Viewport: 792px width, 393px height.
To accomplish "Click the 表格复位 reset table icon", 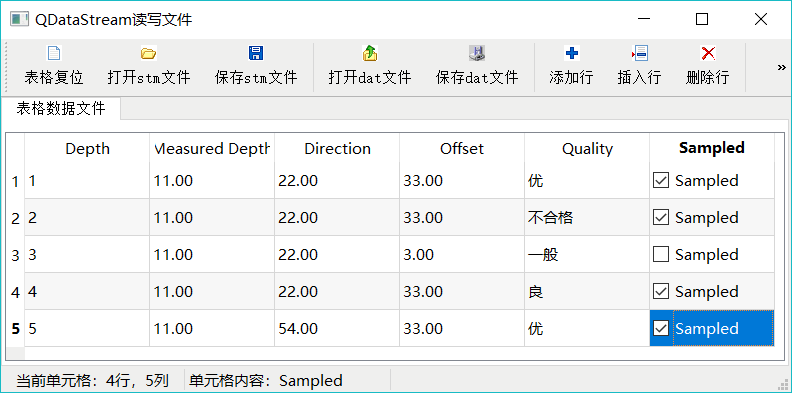I will pyautogui.click(x=54, y=53).
